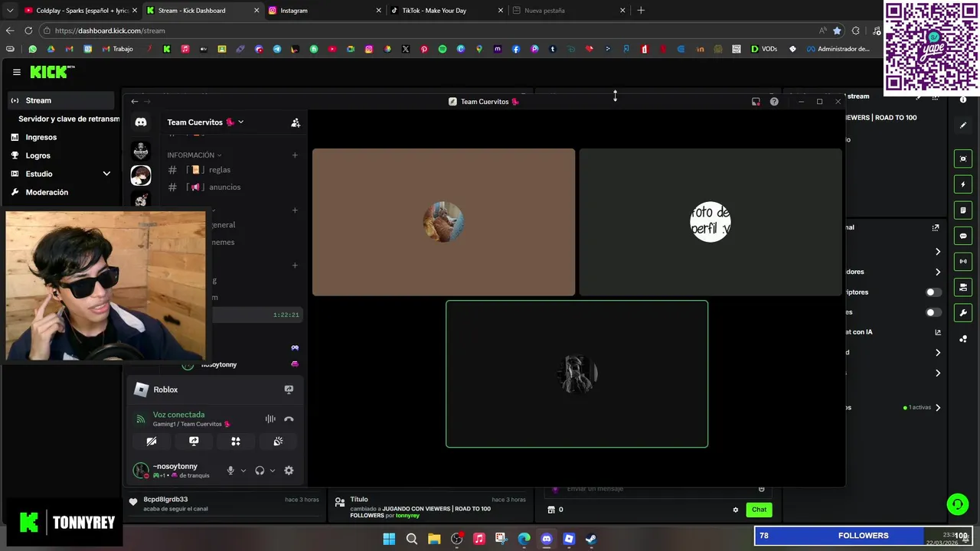Click the Kick logo

tap(52, 72)
